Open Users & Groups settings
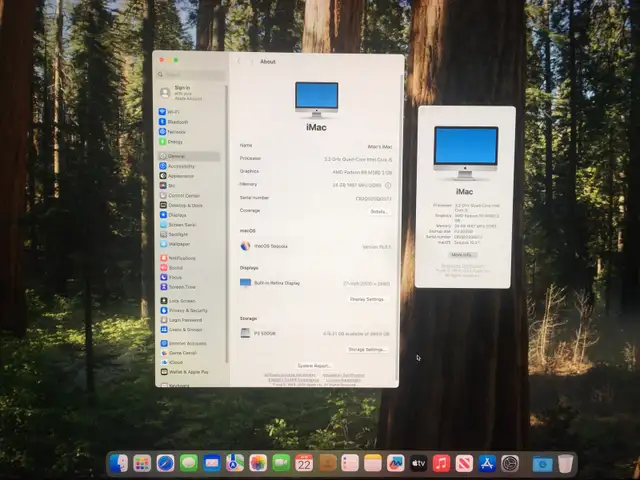 click(x=182, y=329)
